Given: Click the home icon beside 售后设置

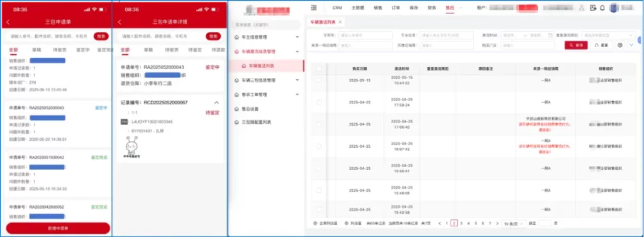Looking at the screenshot, I should tap(236, 109).
